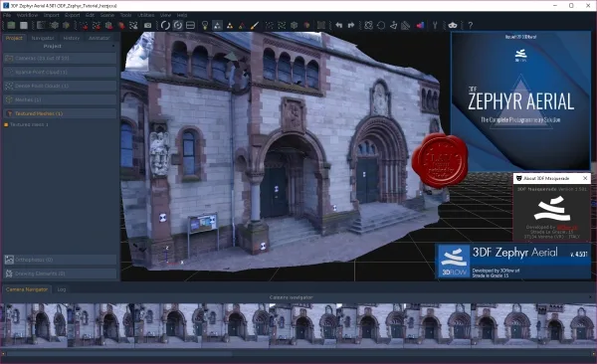Click the first camera thumbnail in navigator
Screen dimensions: 597x364
click(34, 325)
